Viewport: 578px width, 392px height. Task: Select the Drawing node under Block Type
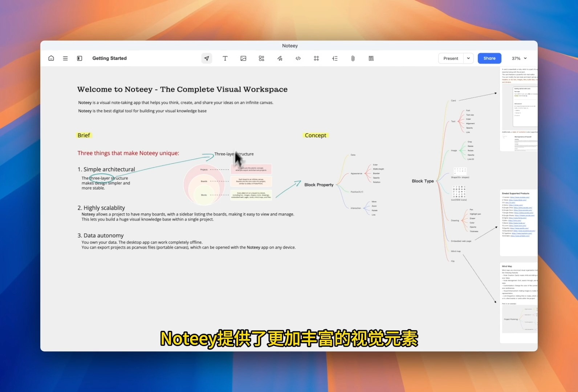[x=455, y=220]
